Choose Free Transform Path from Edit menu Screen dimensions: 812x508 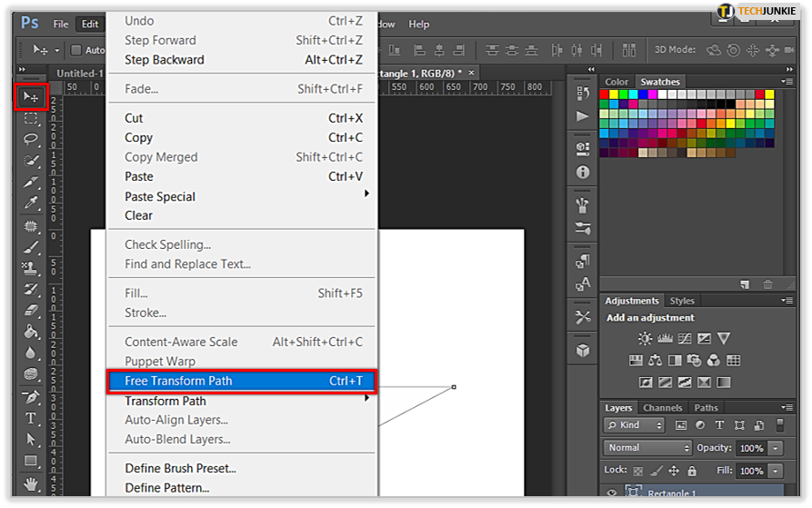242,382
